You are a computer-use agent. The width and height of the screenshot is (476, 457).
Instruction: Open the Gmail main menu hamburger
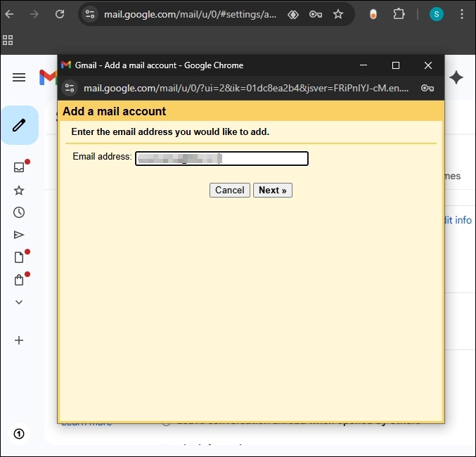click(19, 77)
